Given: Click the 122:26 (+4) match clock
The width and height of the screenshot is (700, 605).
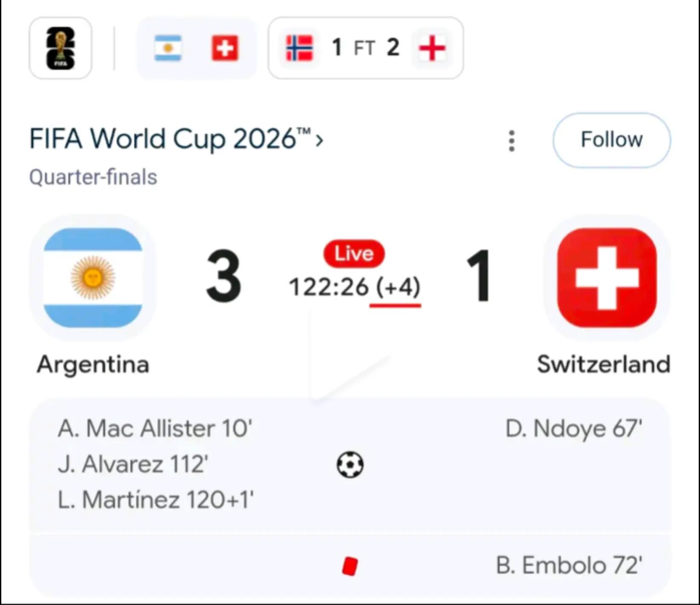Looking at the screenshot, I should [355, 287].
